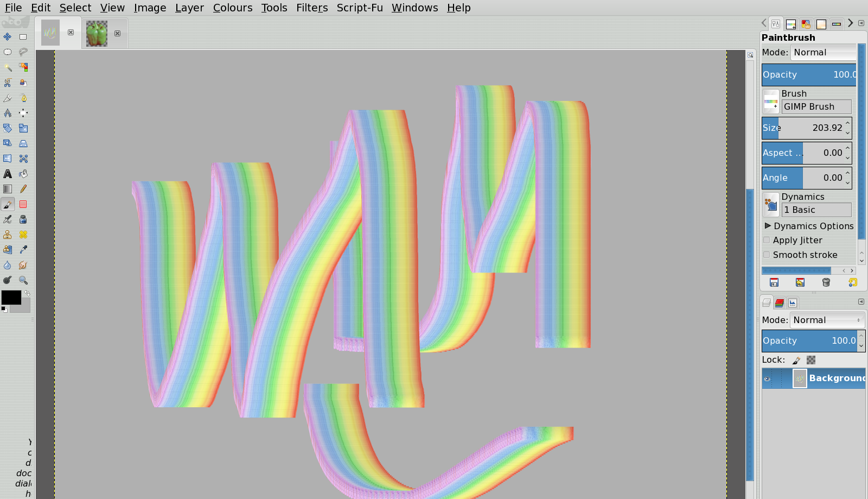Click the 1 Basic dynamics field

(816, 210)
